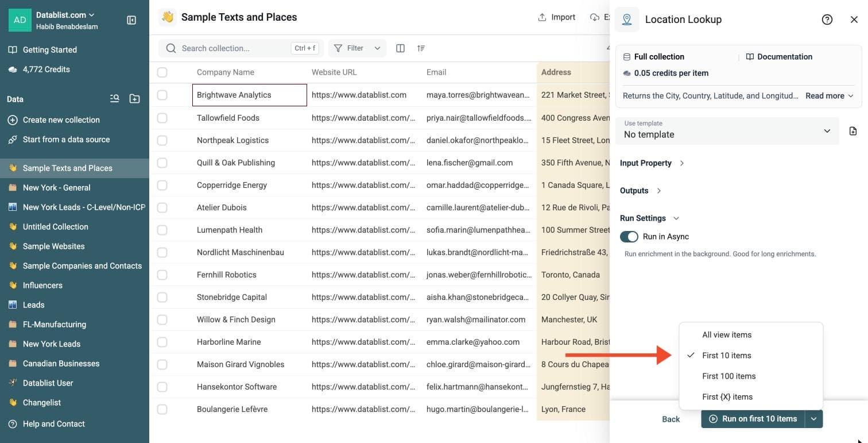Select the Copperridge Energy row checkbox

[162, 185]
